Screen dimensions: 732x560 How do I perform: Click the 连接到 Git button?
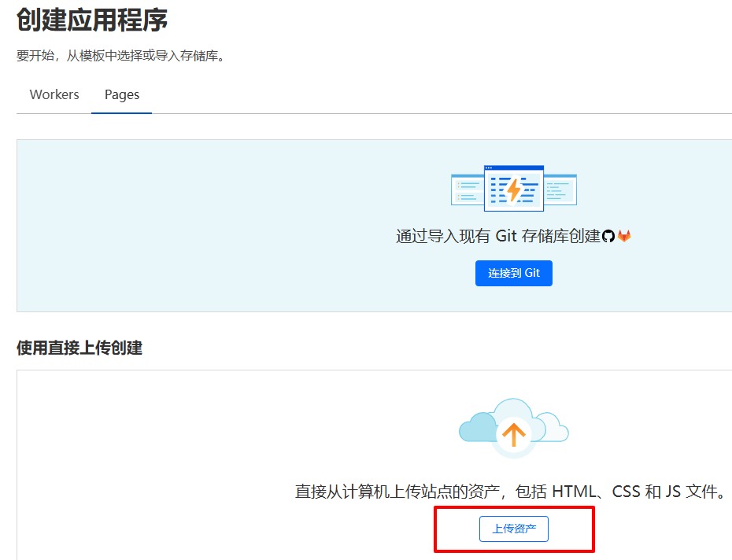point(513,273)
